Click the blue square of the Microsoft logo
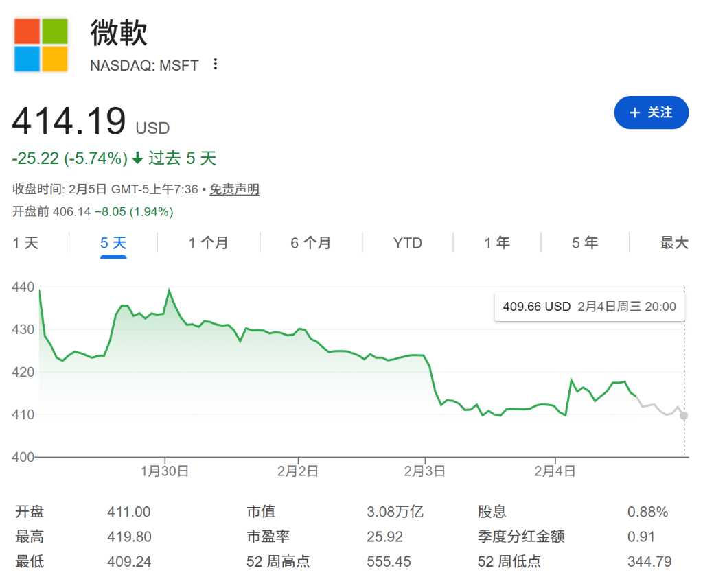The width and height of the screenshot is (703, 588). 27,58
